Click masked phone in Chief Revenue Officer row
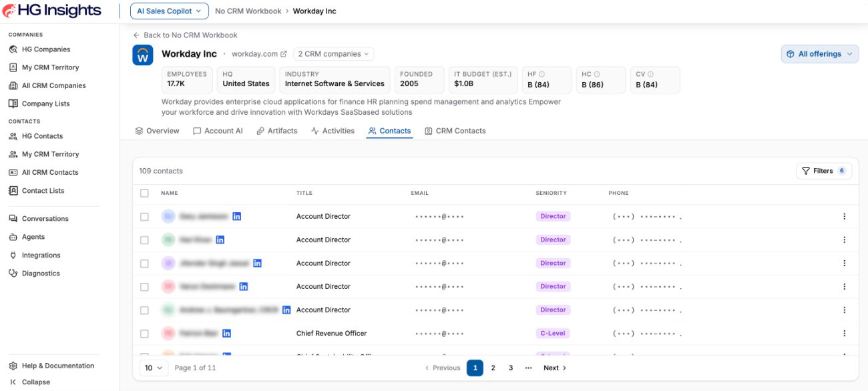The width and height of the screenshot is (868, 391). coord(647,334)
